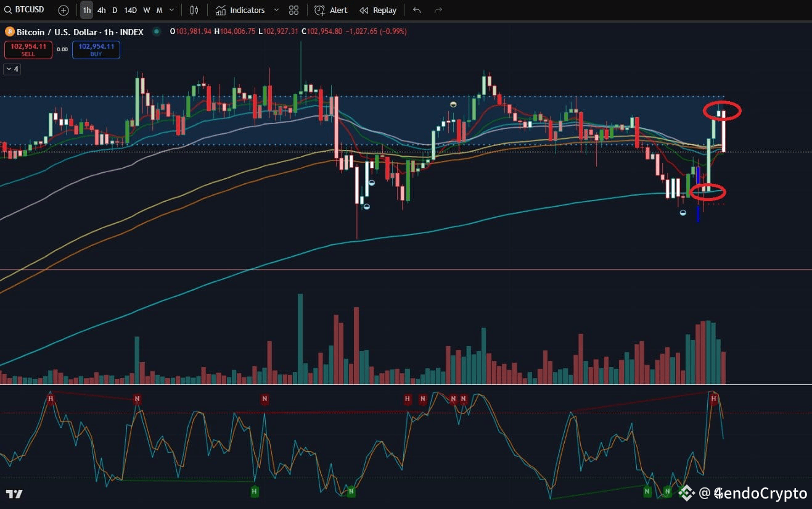Select the pink horizontal line on chart
The image size is (812, 509).
click(x=406, y=270)
